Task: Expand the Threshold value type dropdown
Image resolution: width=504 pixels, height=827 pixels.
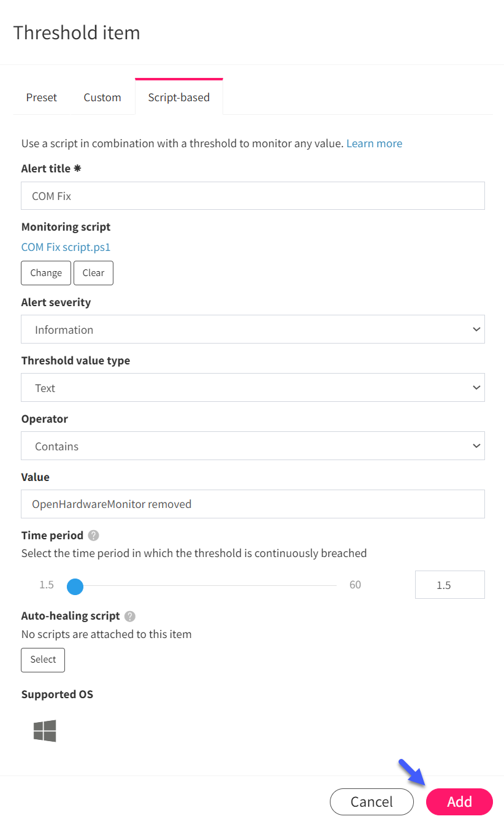Action: tap(253, 388)
